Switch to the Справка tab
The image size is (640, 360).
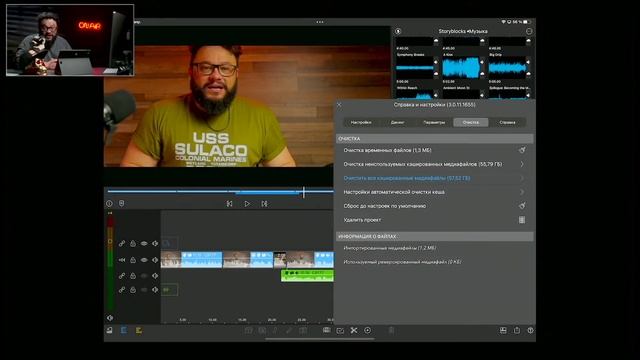coord(507,122)
